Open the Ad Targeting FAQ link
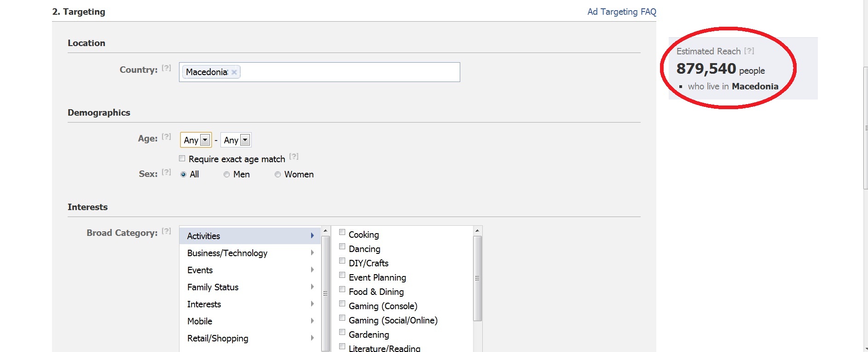Screen dimensions: 868x352 (621, 12)
